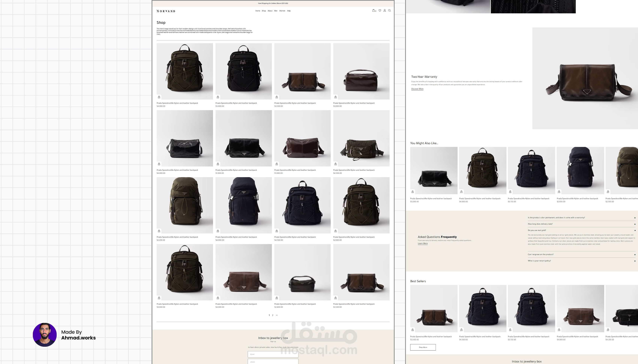This screenshot has width=638, height=364.
Task: Add the $2,400.00 small bag to cart
Action: click(277, 298)
